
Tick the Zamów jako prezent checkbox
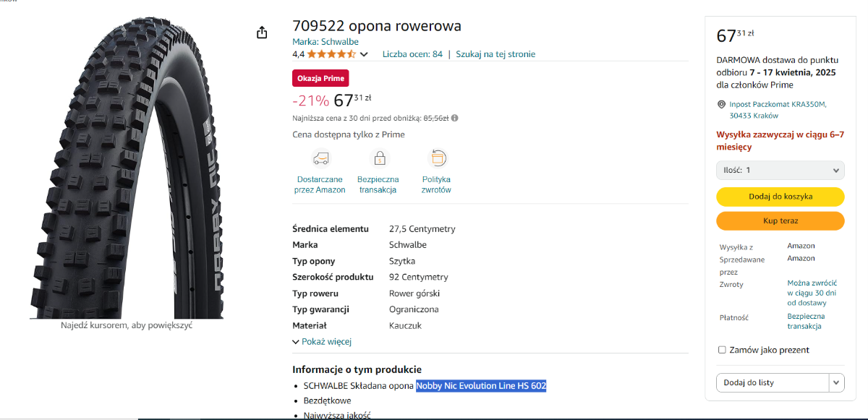[x=722, y=350]
